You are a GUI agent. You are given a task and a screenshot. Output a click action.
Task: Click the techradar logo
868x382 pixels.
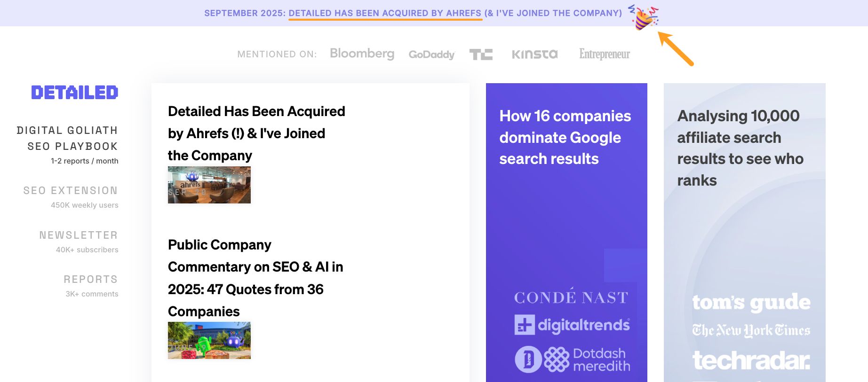[751, 360]
